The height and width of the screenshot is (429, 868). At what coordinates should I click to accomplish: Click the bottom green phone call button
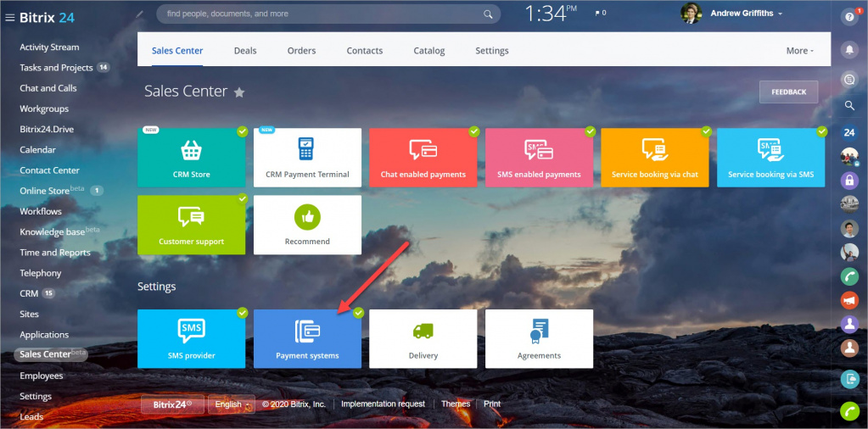tap(849, 411)
